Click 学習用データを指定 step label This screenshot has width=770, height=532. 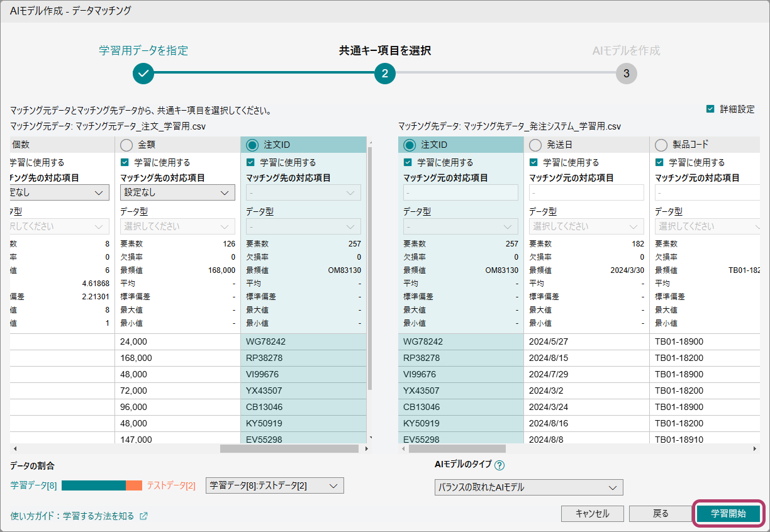point(143,50)
